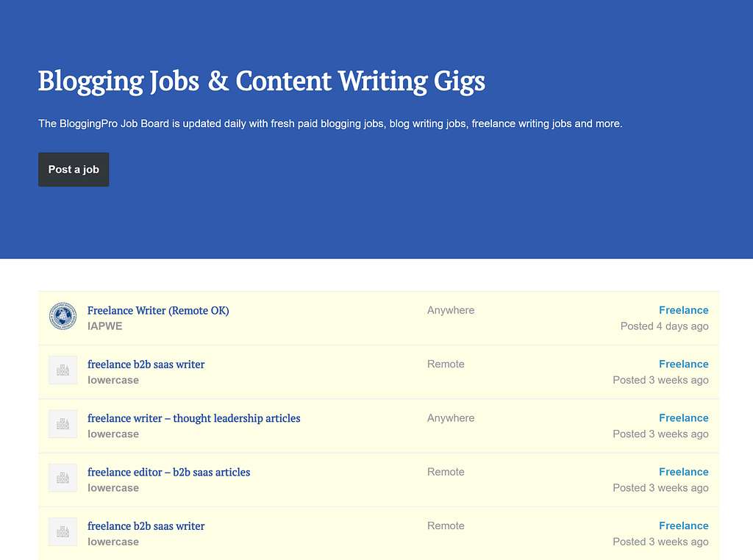Filter by Freelance on the IAPWE listing
This screenshot has height=560, width=753.
click(x=683, y=310)
